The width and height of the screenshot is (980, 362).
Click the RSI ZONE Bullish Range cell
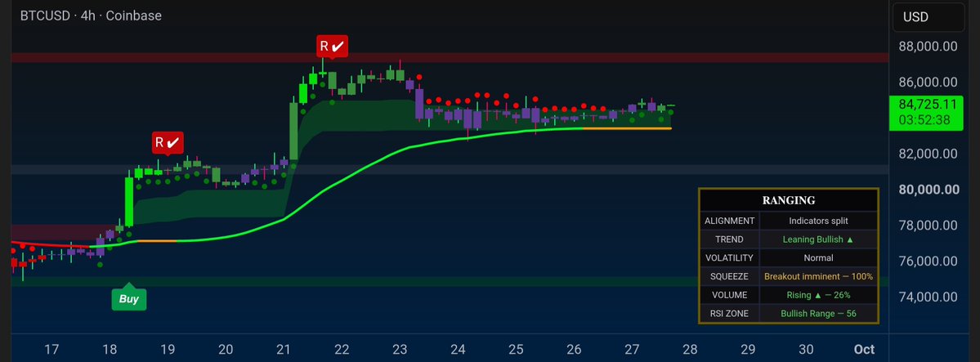(x=818, y=313)
